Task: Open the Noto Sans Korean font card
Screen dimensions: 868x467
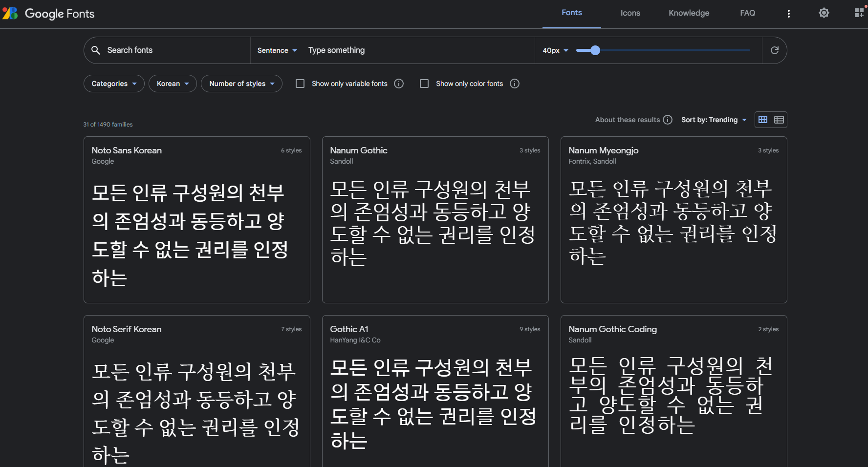Action: pyautogui.click(x=197, y=220)
